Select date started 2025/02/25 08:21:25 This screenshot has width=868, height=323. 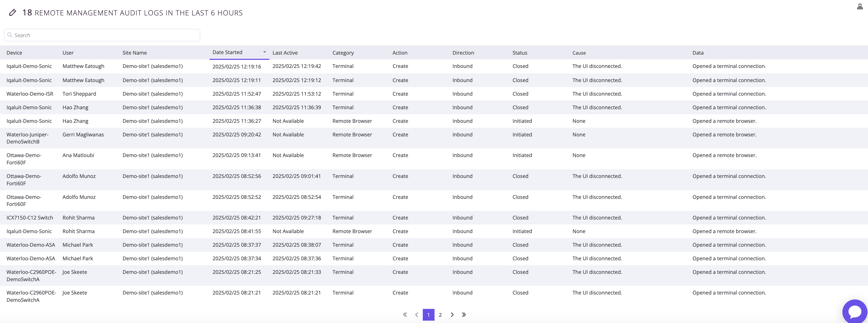pos(237,272)
